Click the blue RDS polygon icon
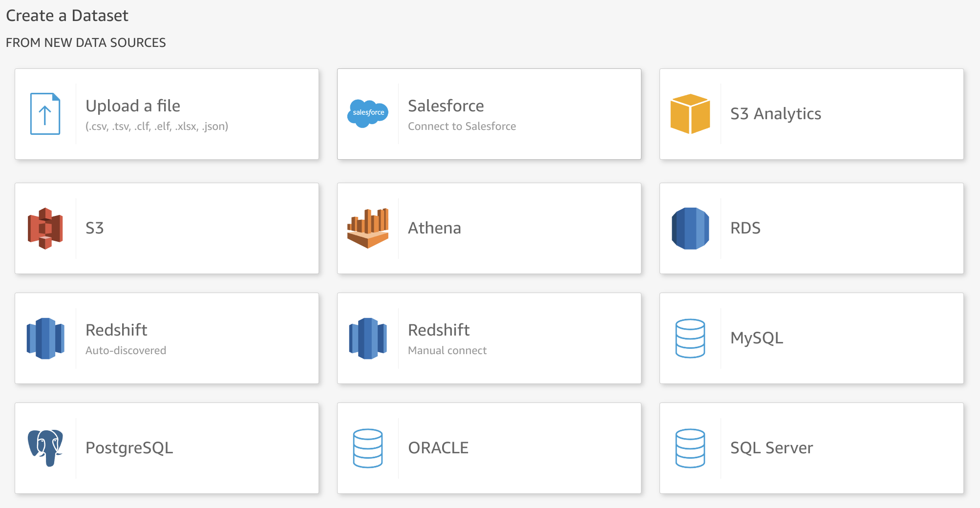The width and height of the screenshot is (980, 508). pyautogui.click(x=690, y=228)
